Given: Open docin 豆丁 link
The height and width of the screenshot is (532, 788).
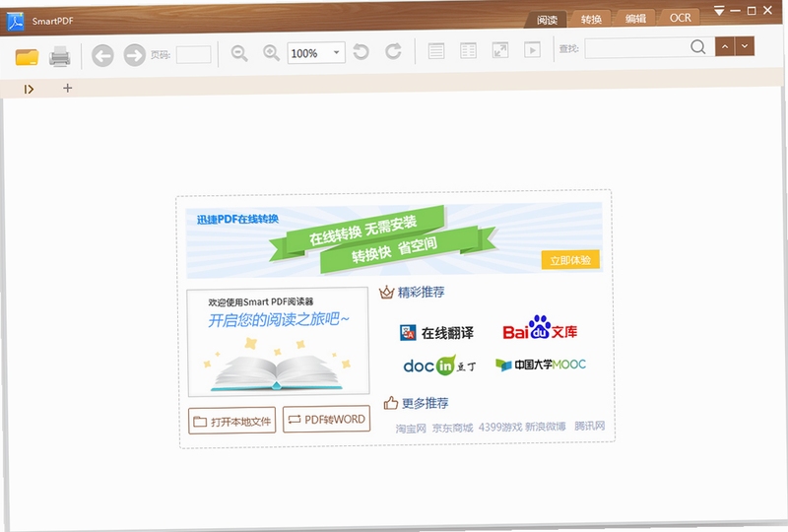Looking at the screenshot, I should (x=439, y=366).
